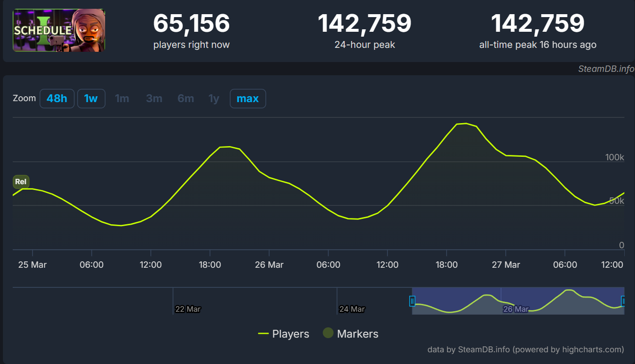The image size is (635, 364).
Task: Click the left navigator handle
Action: [x=413, y=301]
